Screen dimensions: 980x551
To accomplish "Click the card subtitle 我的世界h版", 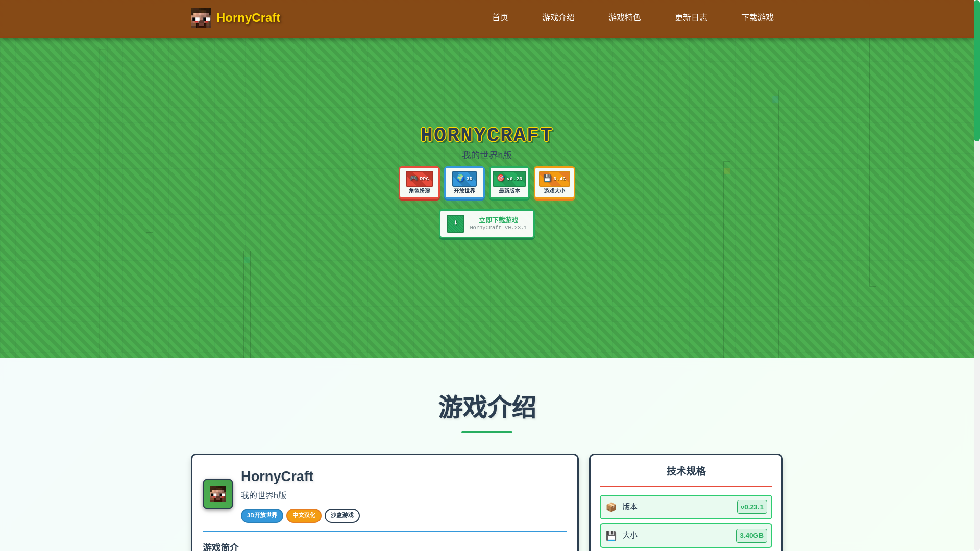I will 263,496.
